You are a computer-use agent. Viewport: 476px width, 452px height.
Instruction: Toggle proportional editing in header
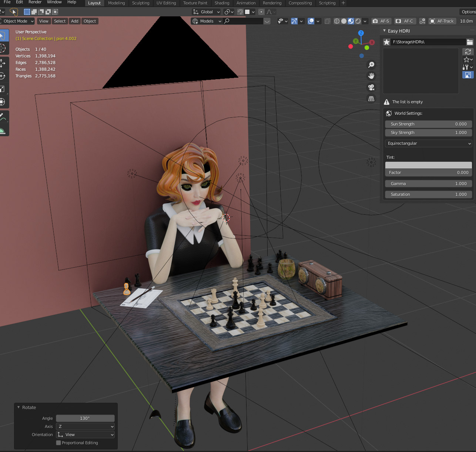click(261, 12)
